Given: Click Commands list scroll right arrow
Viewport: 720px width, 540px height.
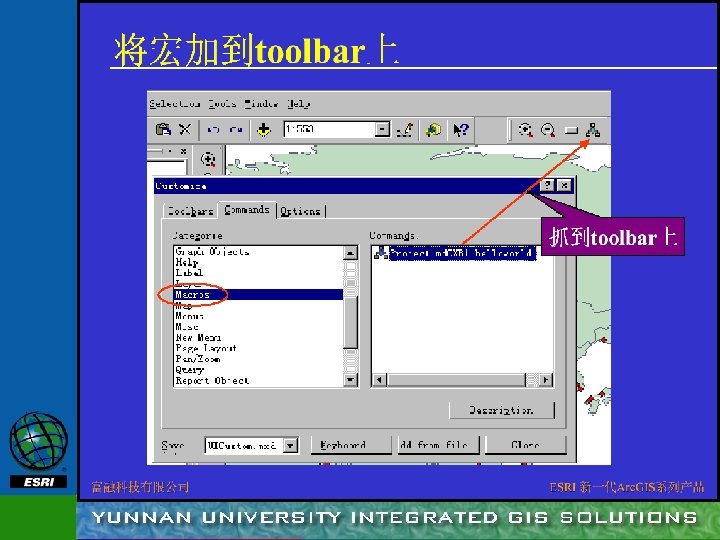Looking at the screenshot, I should (545, 380).
